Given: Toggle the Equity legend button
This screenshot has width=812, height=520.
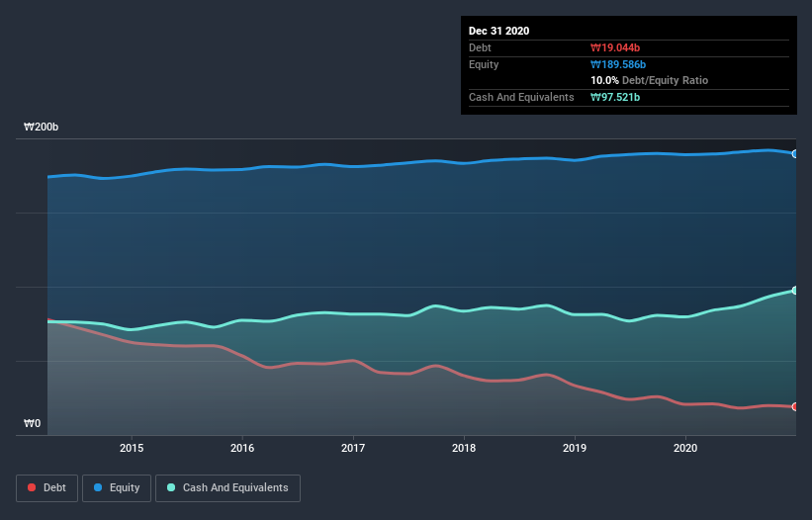Looking at the screenshot, I should [117, 487].
